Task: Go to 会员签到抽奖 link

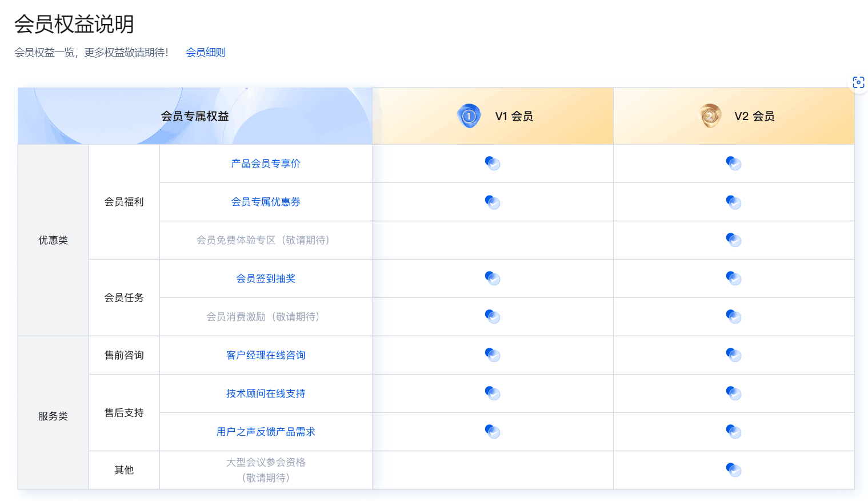Action: [x=266, y=279]
